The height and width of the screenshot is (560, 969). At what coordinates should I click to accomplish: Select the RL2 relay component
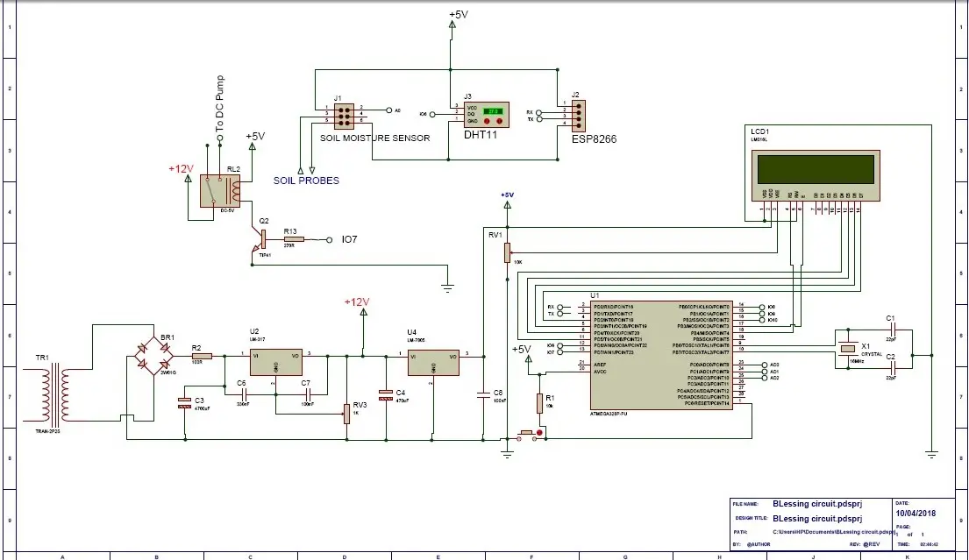tap(220, 191)
